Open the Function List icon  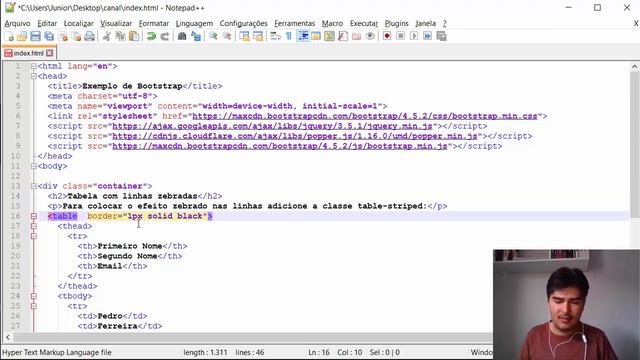tap(343, 36)
